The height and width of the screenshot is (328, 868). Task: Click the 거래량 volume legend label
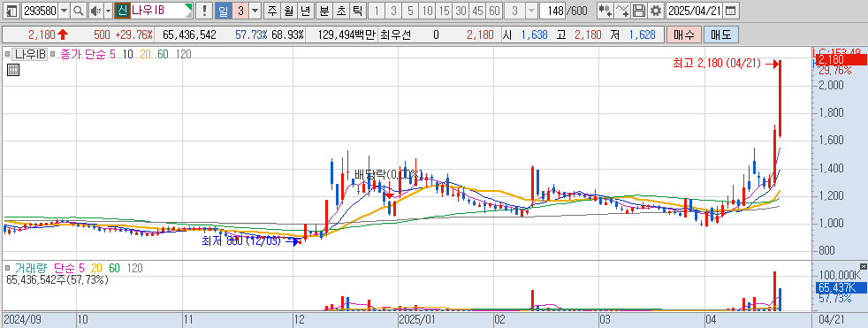pos(31,268)
